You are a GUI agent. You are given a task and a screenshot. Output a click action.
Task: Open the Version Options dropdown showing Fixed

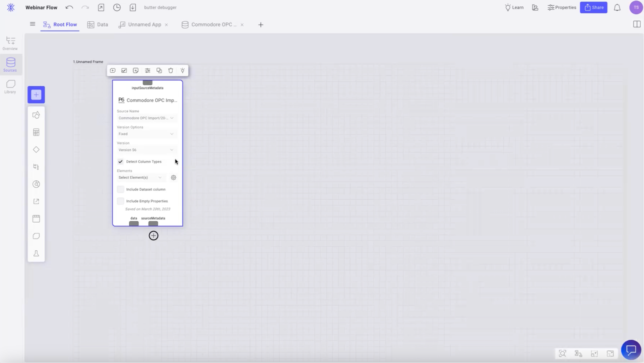pyautogui.click(x=146, y=134)
